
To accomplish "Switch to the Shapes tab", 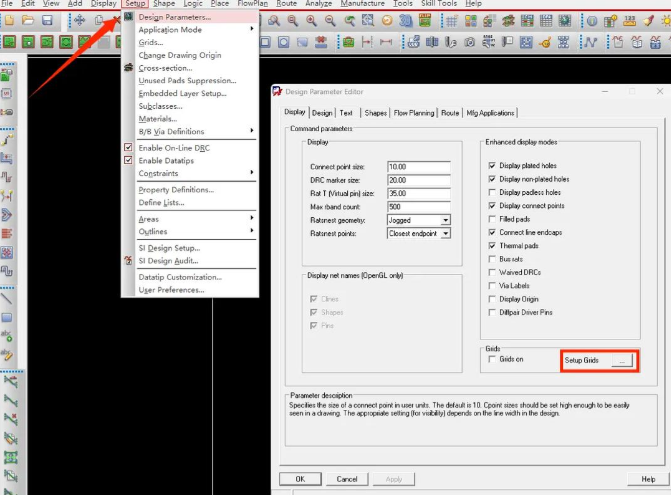I will (x=376, y=113).
